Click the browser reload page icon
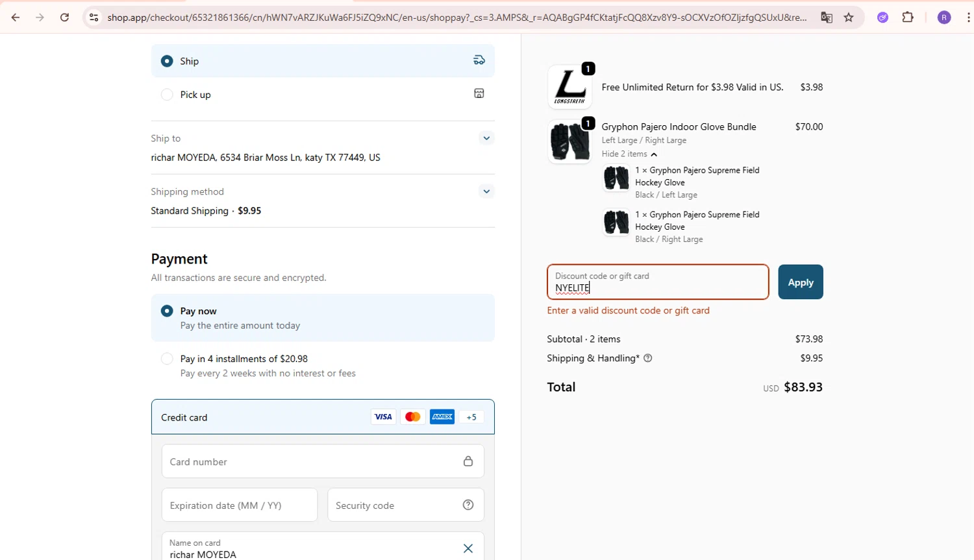 (64, 18)
